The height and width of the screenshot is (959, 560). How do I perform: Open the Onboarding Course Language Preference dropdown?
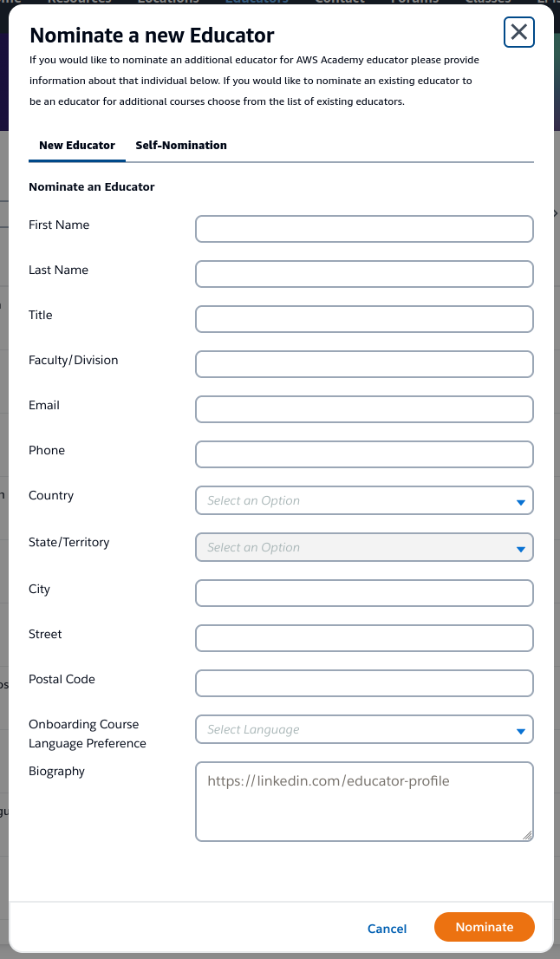coord(364,730)
